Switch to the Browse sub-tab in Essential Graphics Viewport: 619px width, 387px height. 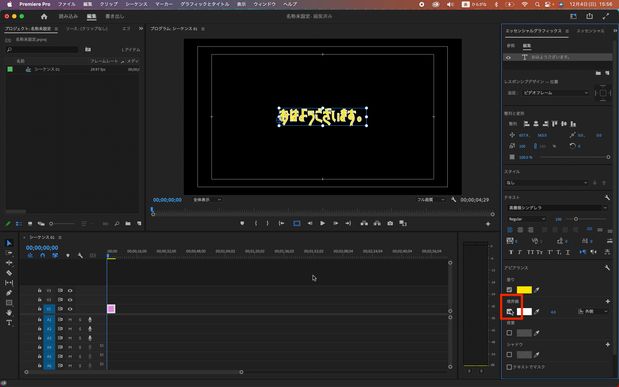click(x=511, y=46)
